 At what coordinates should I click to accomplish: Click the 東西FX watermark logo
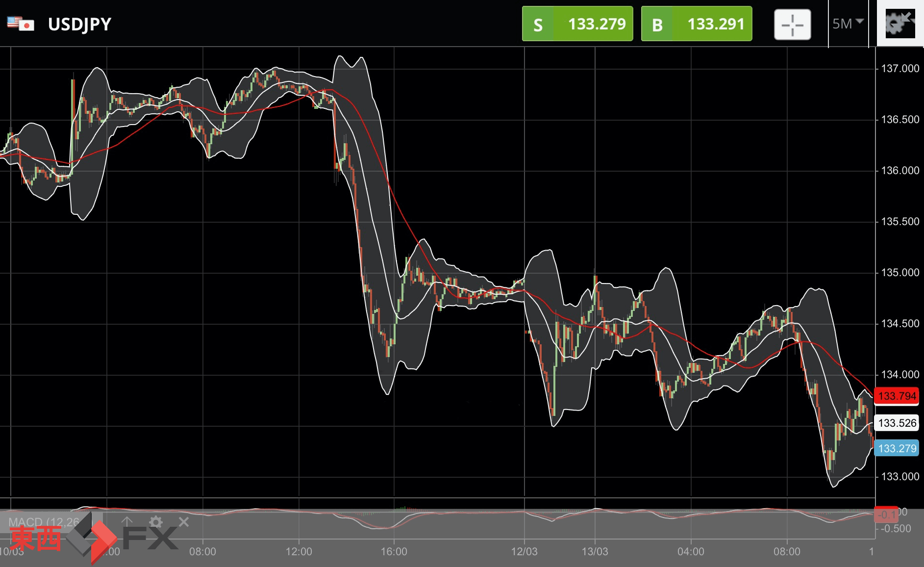[x=93, y=538]
